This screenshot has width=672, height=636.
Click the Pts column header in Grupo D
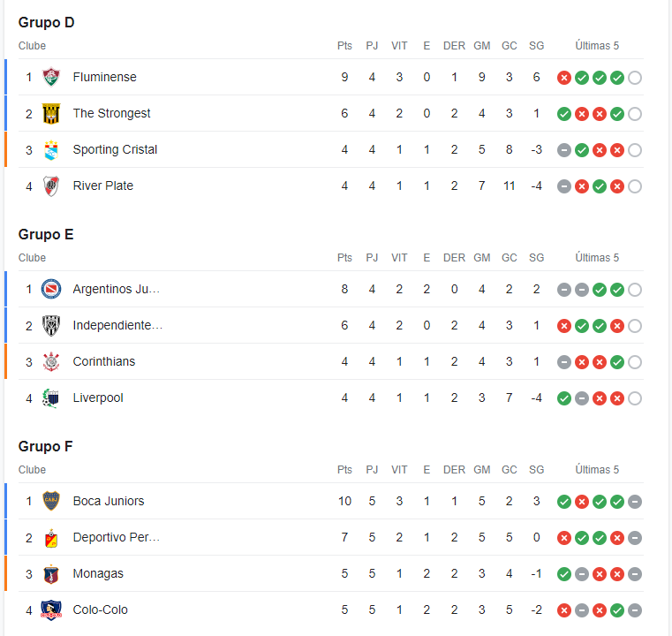pyautogui.click(x=344, y=46)
